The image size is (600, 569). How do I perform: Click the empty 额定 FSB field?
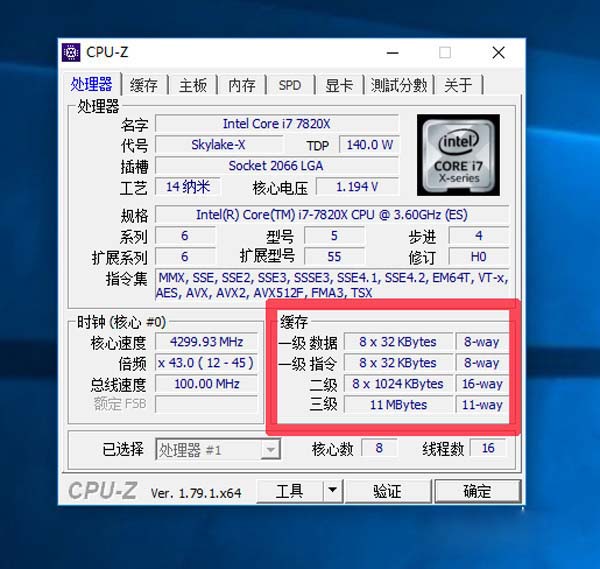pyautogui.click(x=207, y=404)
